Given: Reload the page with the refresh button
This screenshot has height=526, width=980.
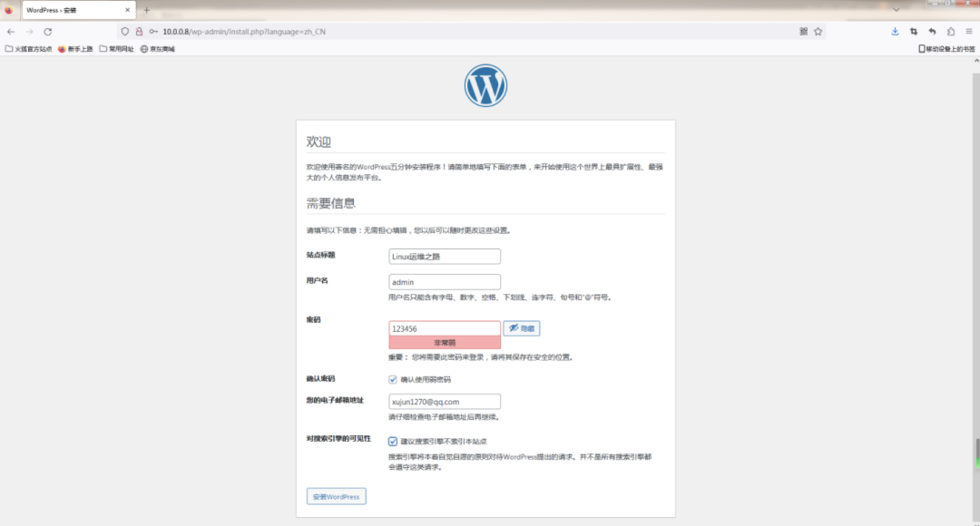Looking at the screenshot, I should tap(48, 31).
